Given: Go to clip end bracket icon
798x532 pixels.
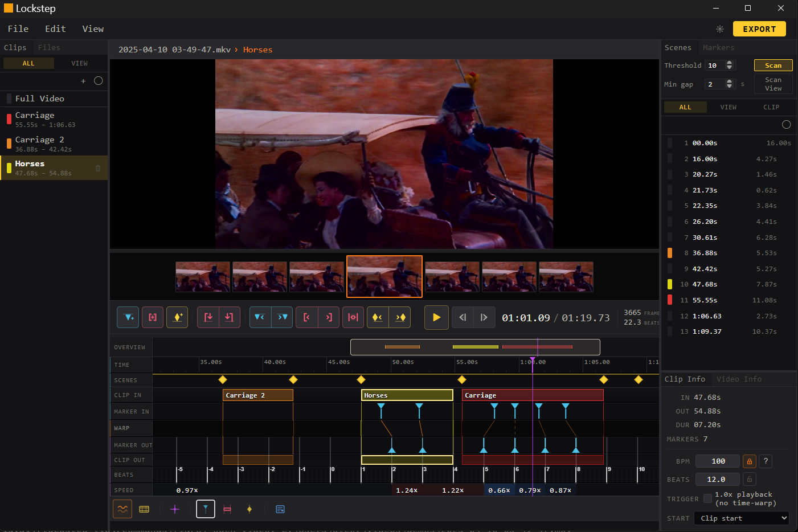Looking at the screenshot, I should point(329,317).
